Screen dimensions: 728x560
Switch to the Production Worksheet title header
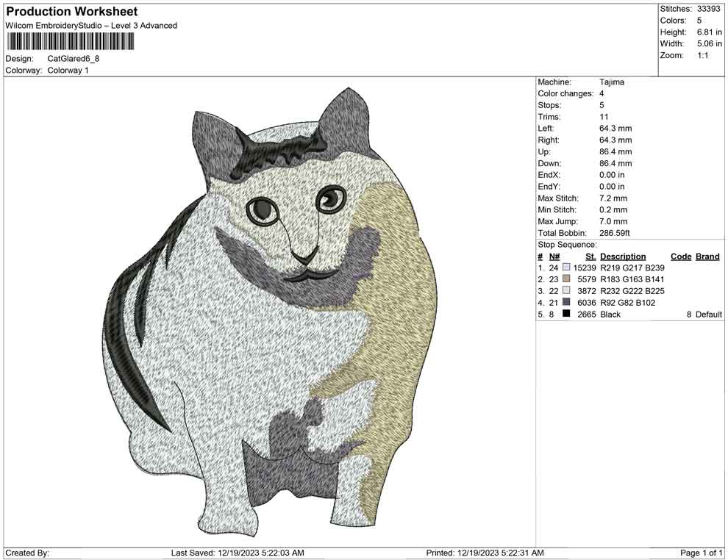tap(71, 11)
